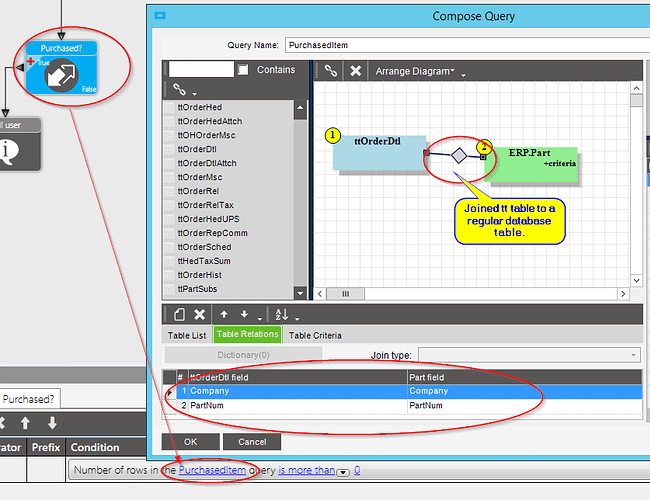Switch to the Table Relations tab
This screenshot has width=650, height=500.
(247, 334)
